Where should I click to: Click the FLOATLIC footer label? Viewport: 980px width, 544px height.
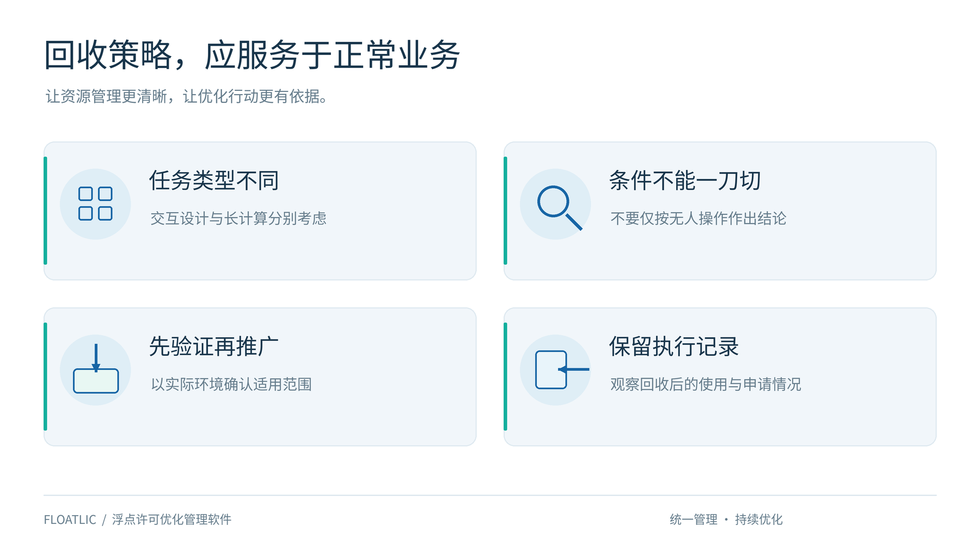70,520
